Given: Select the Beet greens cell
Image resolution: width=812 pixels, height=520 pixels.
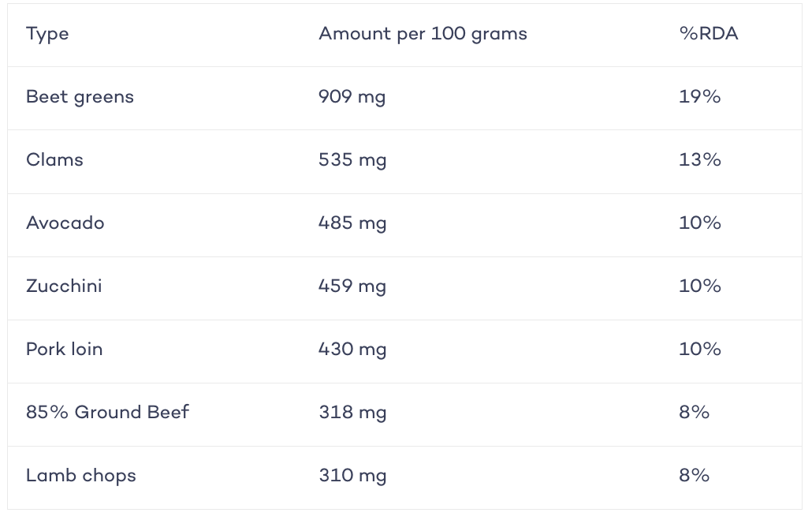Looking at the screenshot, I should coord(80,98).
